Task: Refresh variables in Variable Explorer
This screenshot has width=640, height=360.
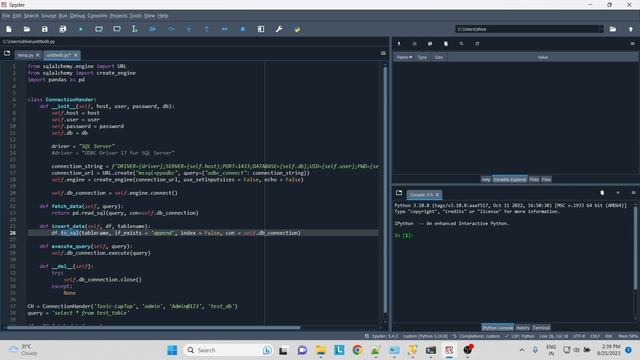Action: (477, 44)
